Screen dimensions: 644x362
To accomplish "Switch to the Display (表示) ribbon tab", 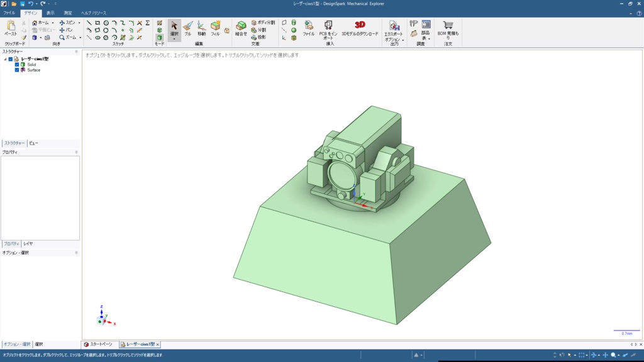I will (50, 13).
